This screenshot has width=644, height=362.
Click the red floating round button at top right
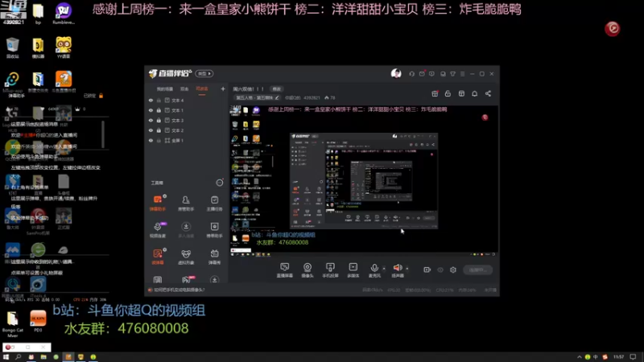coord(612,28)
